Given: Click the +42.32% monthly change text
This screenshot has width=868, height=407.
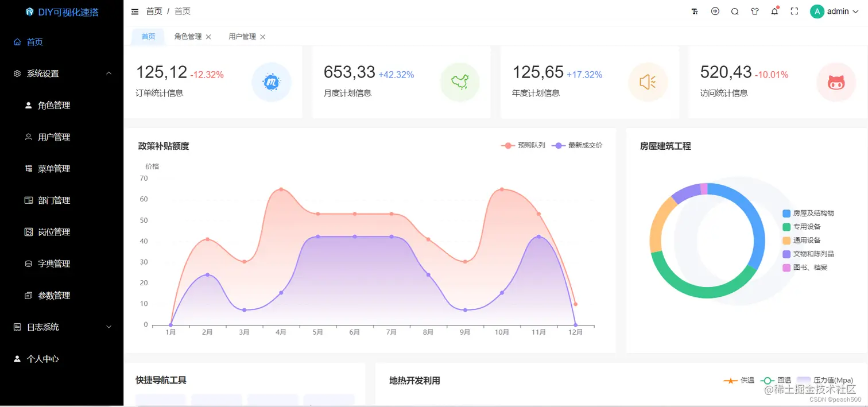Looking at the screenshot, I should [x=396, y=75].
